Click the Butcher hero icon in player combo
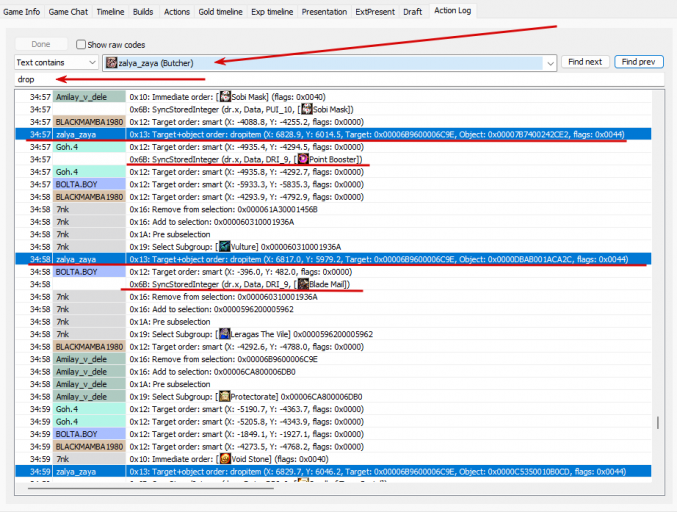This screenshot has width=677, height=512. tap(112, 63)
